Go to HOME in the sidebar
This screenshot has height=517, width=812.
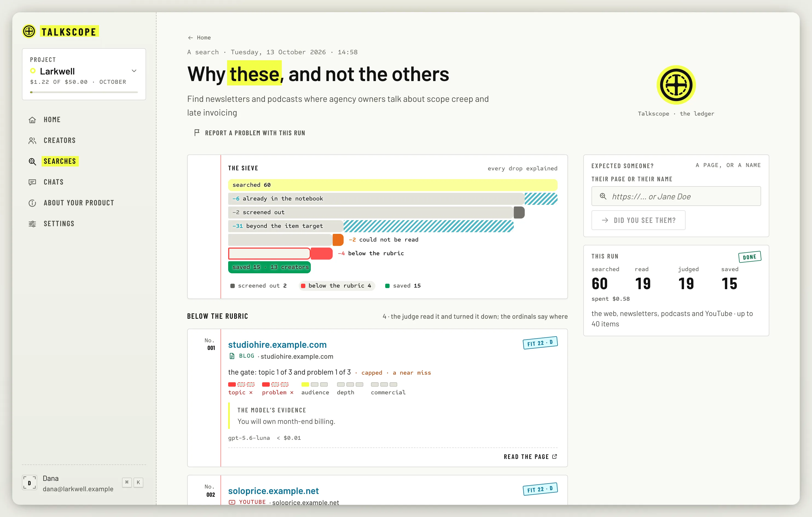tap(52, 120)
